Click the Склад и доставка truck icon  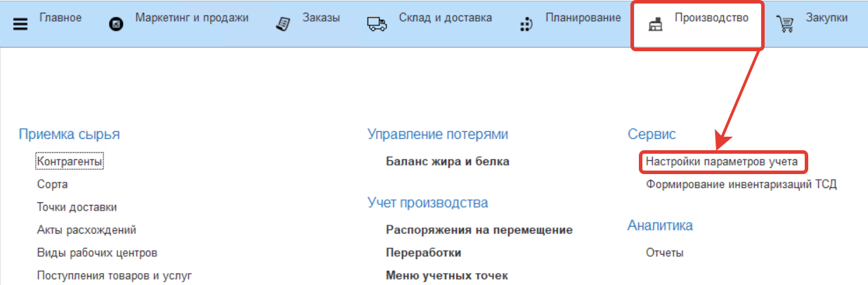coord(377,25)
